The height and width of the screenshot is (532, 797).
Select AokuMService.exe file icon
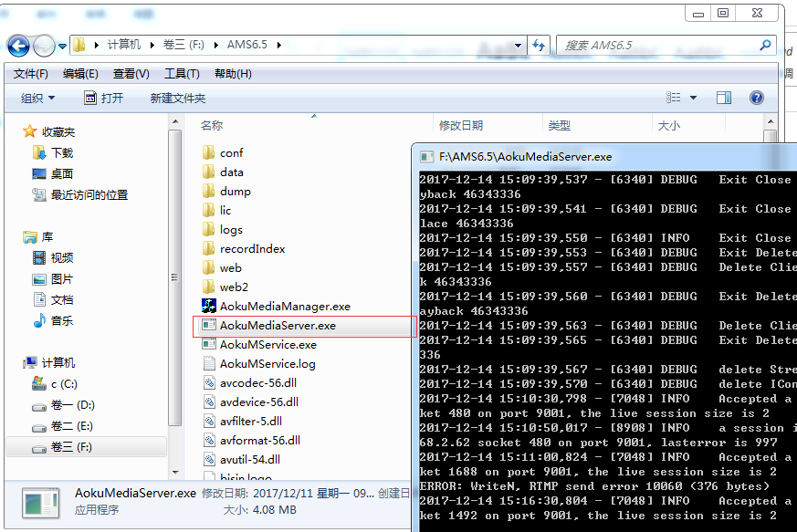(209, 345)
